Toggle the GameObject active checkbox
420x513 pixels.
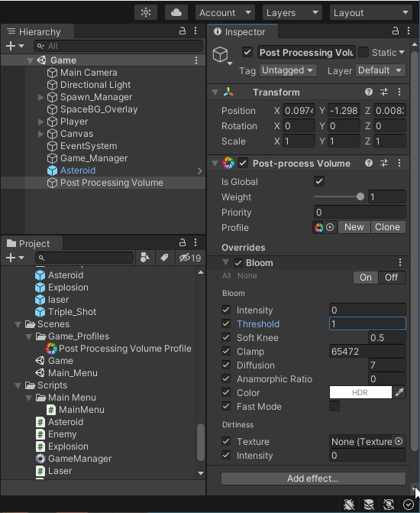tap(247, 52)
